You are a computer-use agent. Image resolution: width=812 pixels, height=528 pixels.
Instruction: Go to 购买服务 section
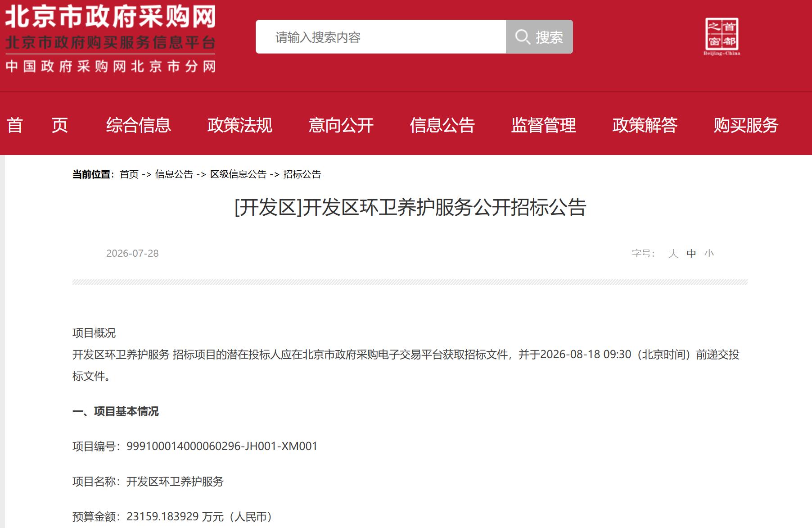746,125
